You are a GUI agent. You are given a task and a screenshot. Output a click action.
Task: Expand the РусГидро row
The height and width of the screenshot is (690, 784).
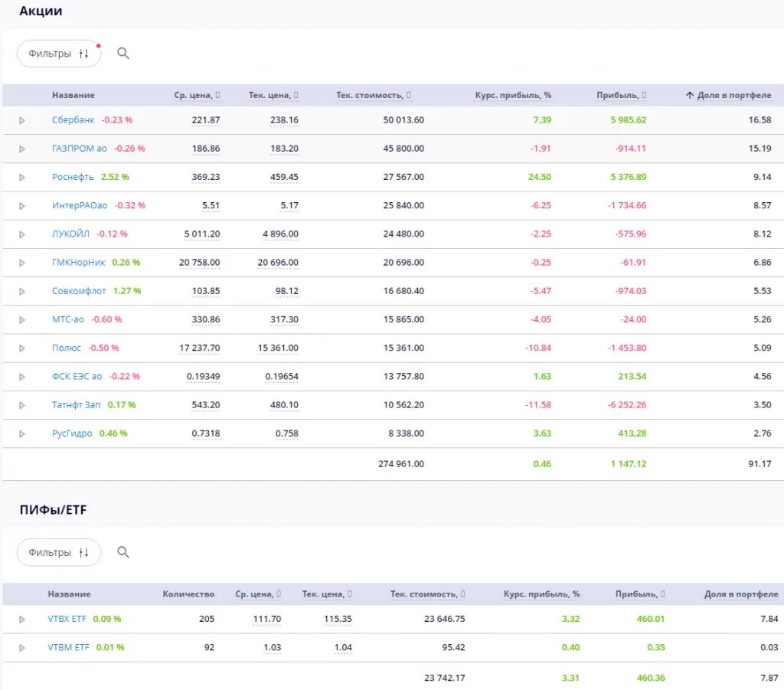22,434
